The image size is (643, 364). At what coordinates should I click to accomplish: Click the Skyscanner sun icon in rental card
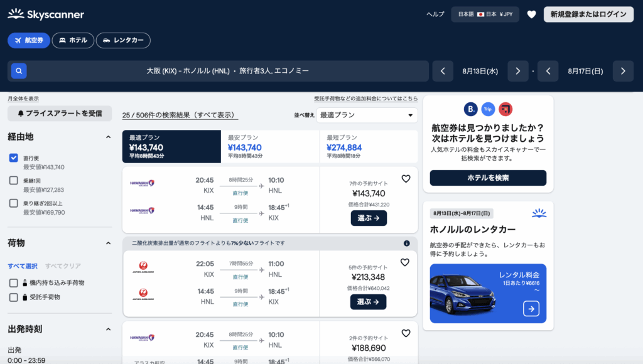539,213
